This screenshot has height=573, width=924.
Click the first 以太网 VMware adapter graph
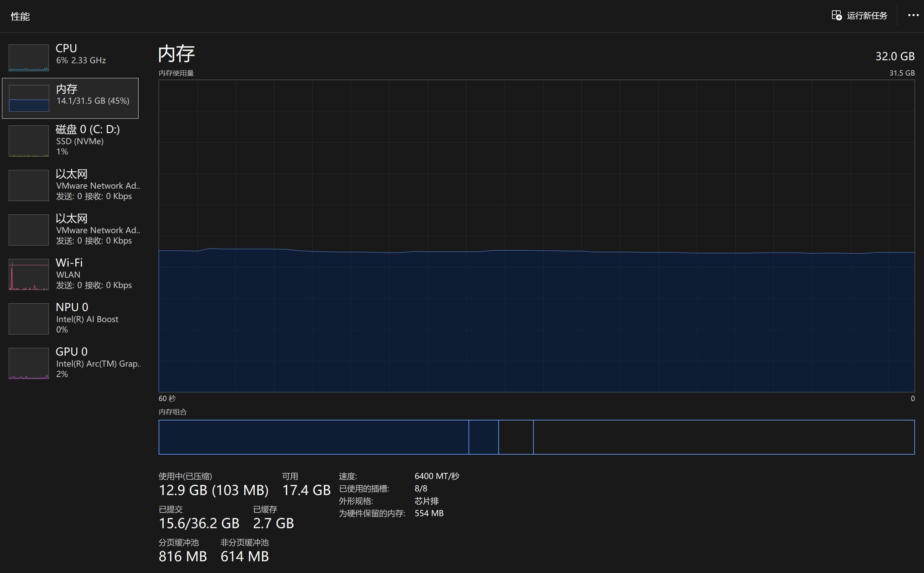click(x=29, y=185)
